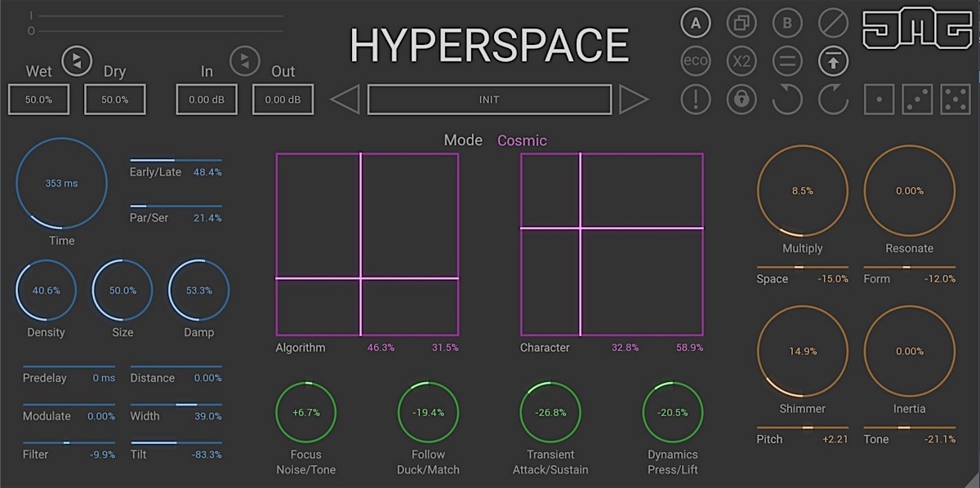Click the Dynamics Press/Lift knob
The image size is (980, 488).
pos(673,412)
